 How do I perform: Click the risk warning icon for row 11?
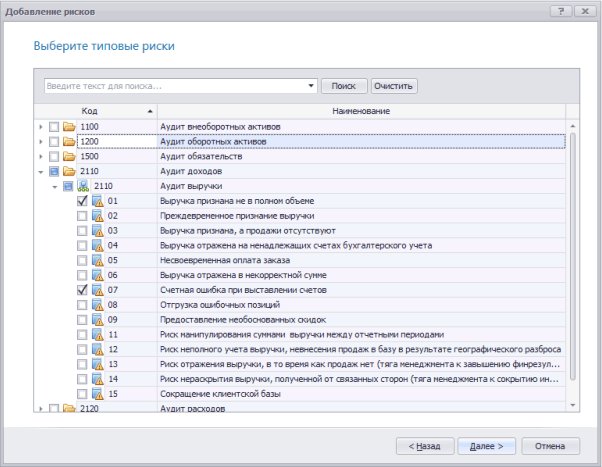tap(98, 335)
